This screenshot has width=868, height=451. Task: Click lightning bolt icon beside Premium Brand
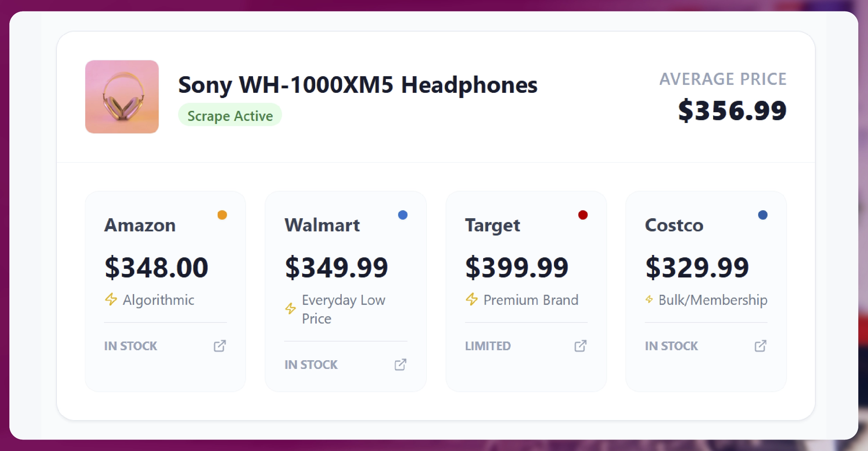coord(472,299)
